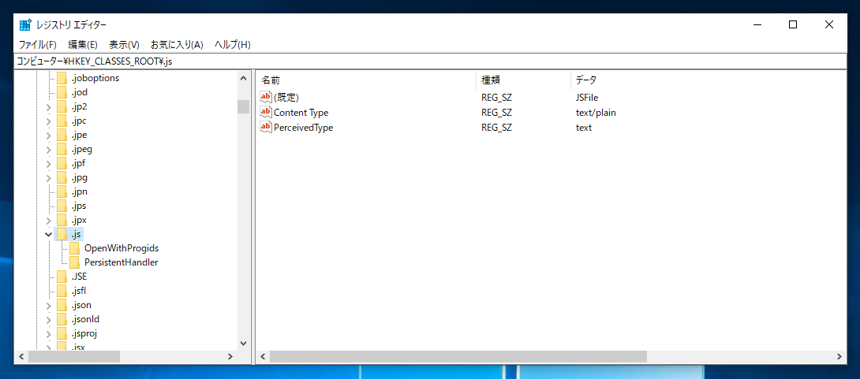Expand the .jpe key

click(x=48, y=135)
